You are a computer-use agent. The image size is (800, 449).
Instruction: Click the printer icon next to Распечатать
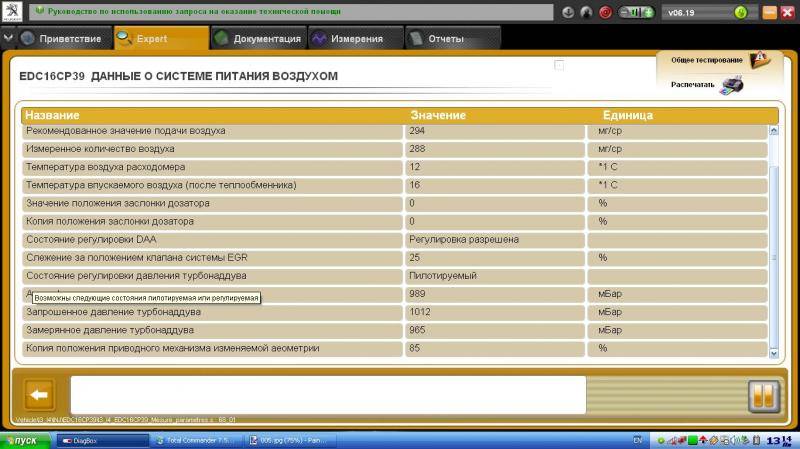tap(732, 85)
